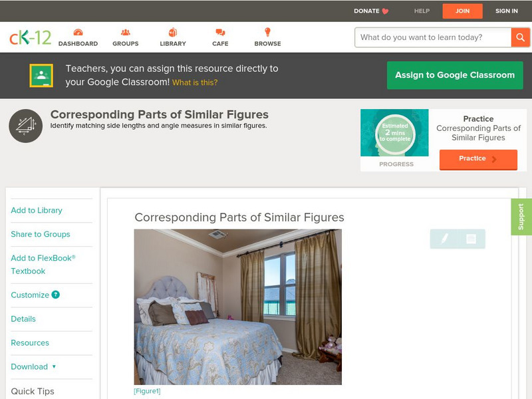Open the Dashboard gauge icon
The height and width of the screenshot is (399, 532).
78,33
